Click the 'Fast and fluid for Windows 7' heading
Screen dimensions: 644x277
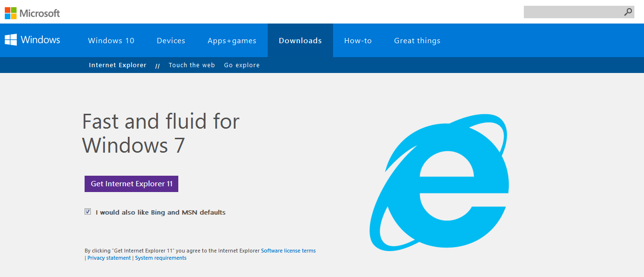(x=161, y=133)
